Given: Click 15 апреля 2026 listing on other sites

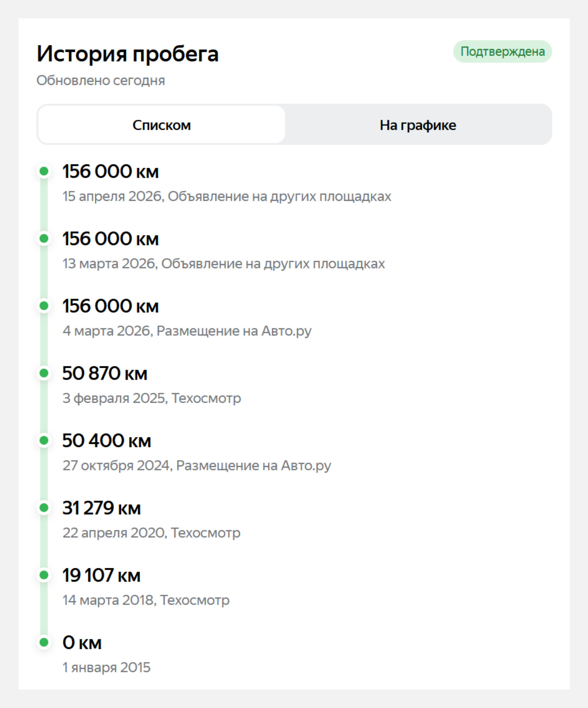Looking at the screenshot, I should pos(227,196).
